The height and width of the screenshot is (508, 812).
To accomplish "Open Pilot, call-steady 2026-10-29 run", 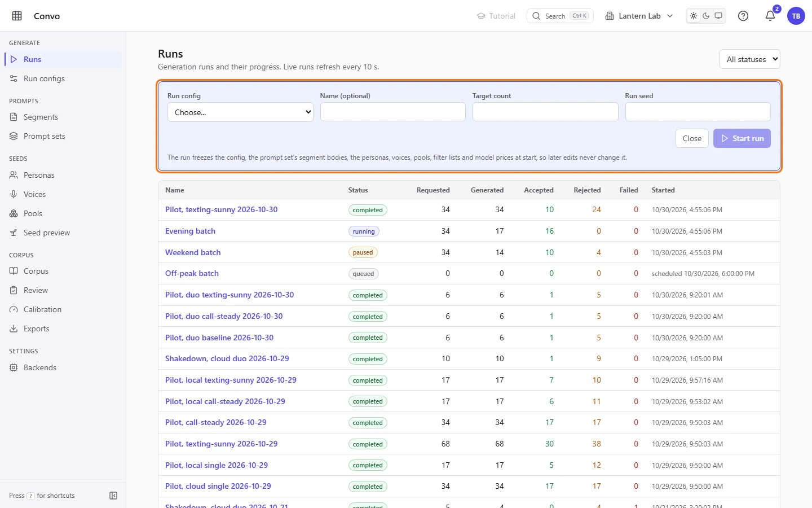I will 216,422.
